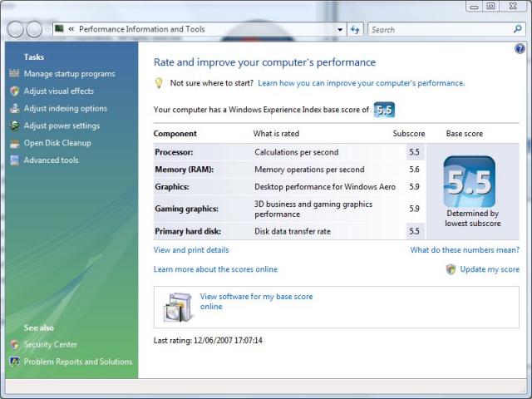Click the lightbulb tip icon
The image size is (532, 399).
159,83
